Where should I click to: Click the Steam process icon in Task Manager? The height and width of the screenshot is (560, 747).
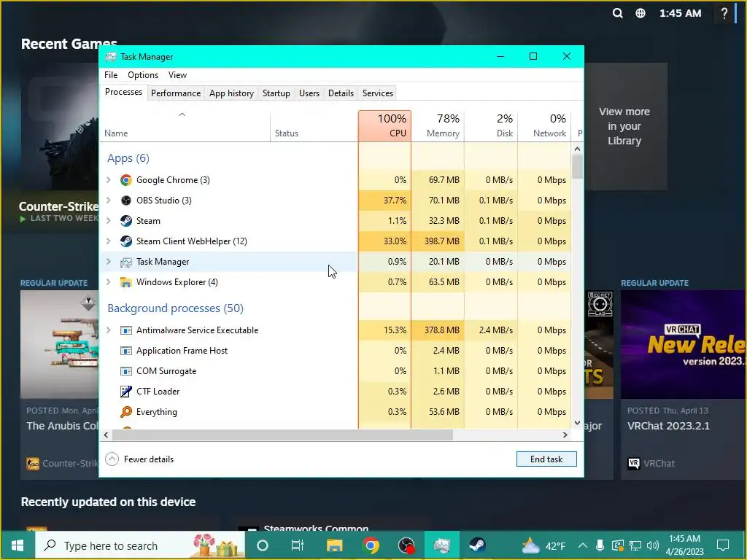click(125, 221)
